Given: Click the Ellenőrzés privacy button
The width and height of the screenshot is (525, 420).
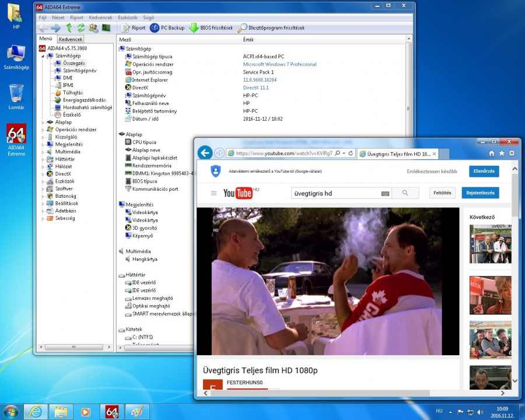Looking at the screenshot, I should coord(484,171).
